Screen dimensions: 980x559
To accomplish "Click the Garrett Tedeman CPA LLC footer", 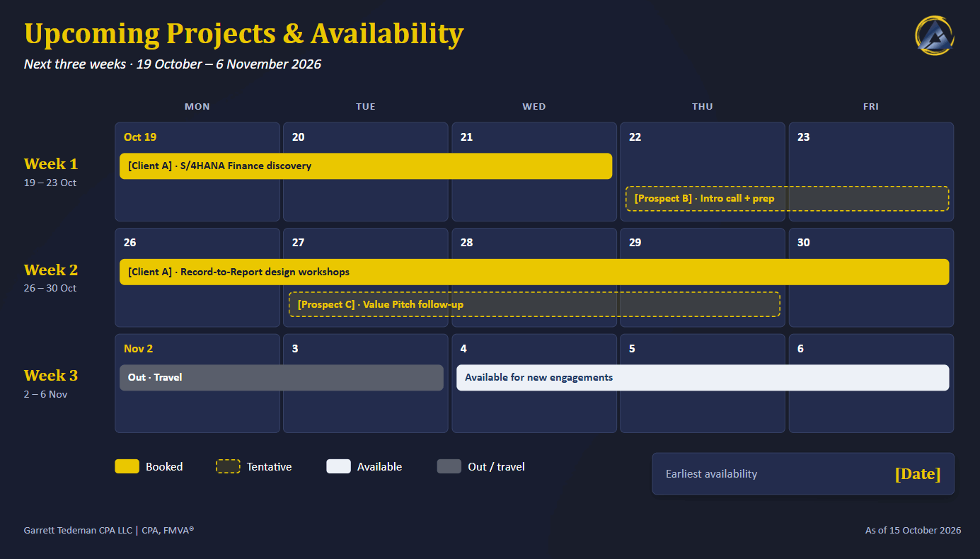I will tap(109, 530).
